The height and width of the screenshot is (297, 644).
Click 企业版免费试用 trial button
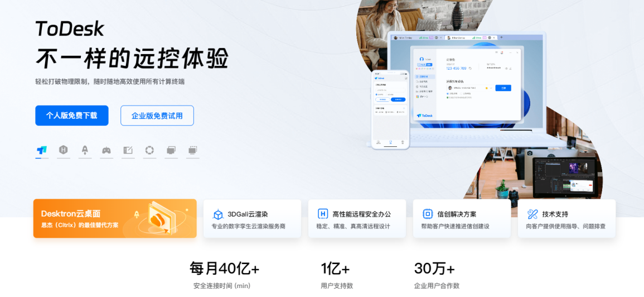[157, 116]
